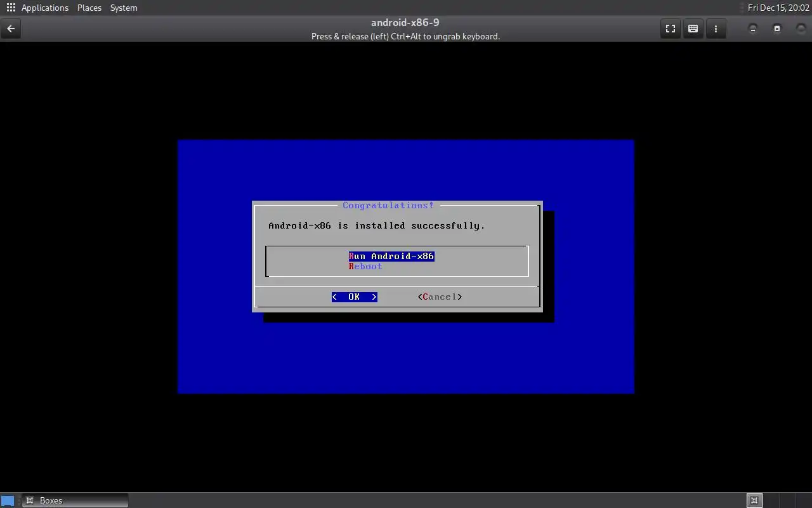Click the 'Android-x86 is installed successfully.' text
812x508 pixels.
point(377,225)
